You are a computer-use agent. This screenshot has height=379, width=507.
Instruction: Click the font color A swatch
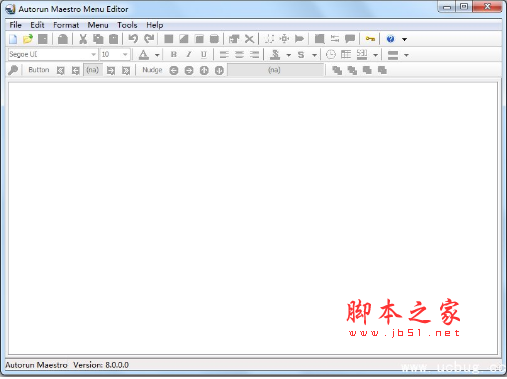144,54
